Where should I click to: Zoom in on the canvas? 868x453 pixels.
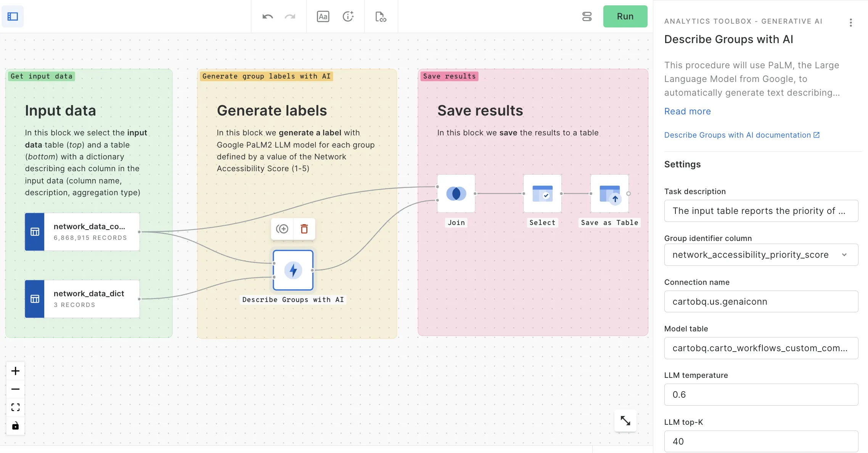coord(15,370)
